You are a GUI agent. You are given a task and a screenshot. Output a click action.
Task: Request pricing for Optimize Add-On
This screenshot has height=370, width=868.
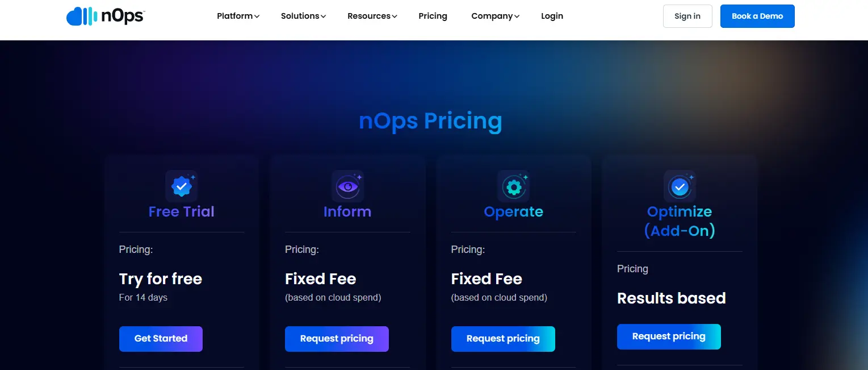[669, 336]
